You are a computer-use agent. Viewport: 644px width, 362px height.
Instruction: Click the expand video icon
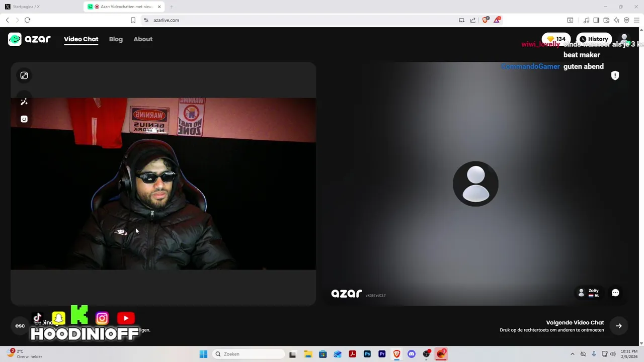point(24,75)
